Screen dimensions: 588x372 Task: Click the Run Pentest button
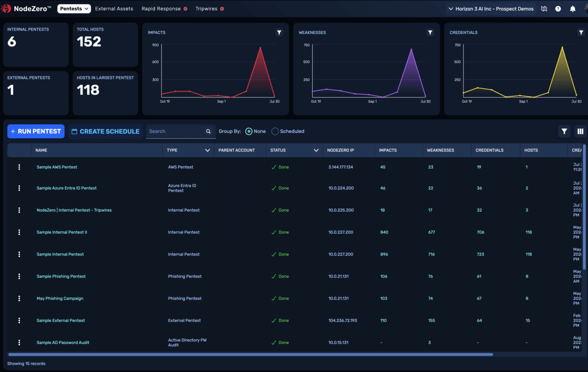(x=35, y=131)
